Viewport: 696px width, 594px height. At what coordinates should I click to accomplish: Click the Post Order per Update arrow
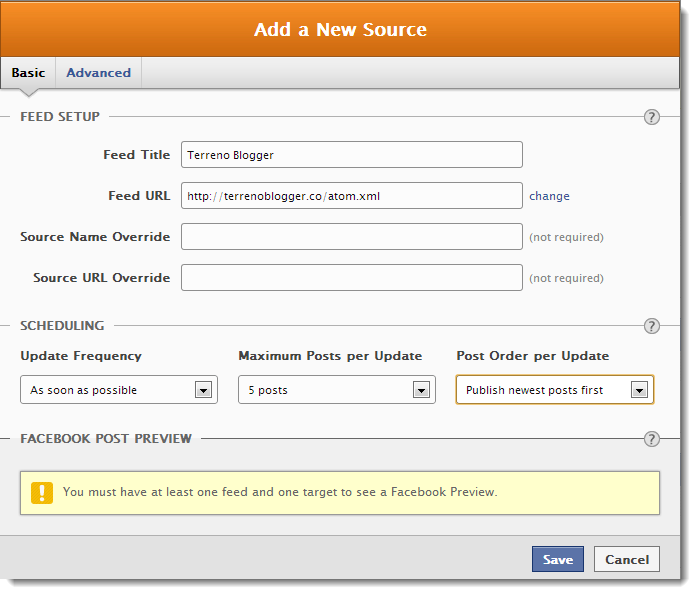639,390
